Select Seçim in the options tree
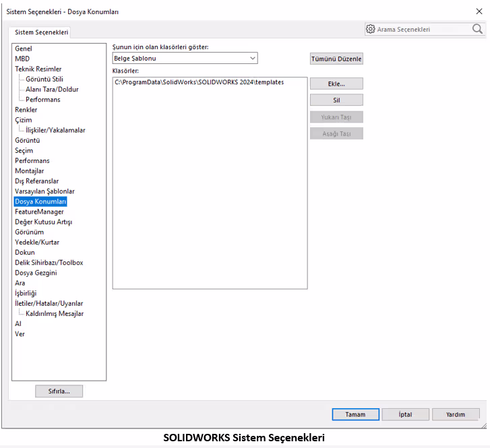This screenshot has width=490, height=448. tap(24, 151)
